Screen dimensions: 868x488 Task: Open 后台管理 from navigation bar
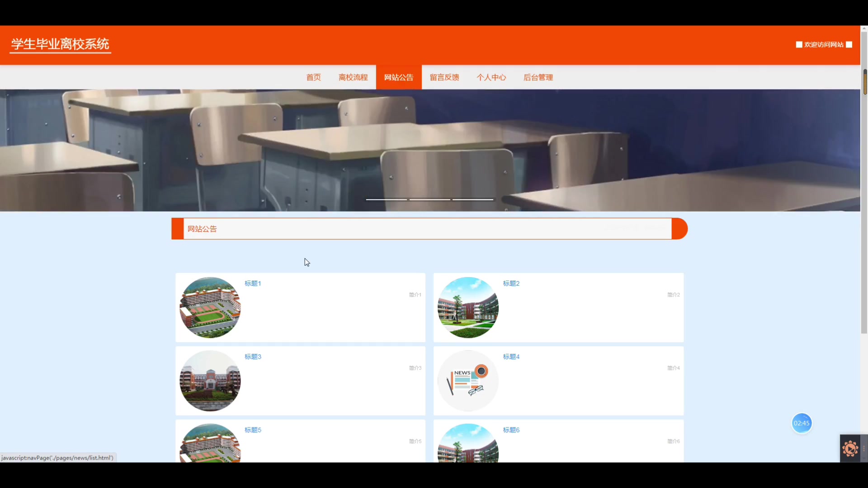[538, 77]
